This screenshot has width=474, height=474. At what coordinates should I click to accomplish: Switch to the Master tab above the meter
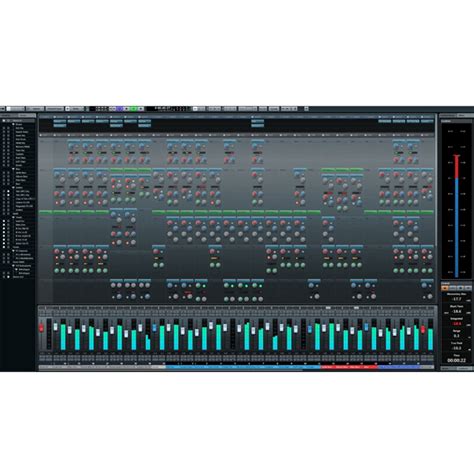point(448,116)
